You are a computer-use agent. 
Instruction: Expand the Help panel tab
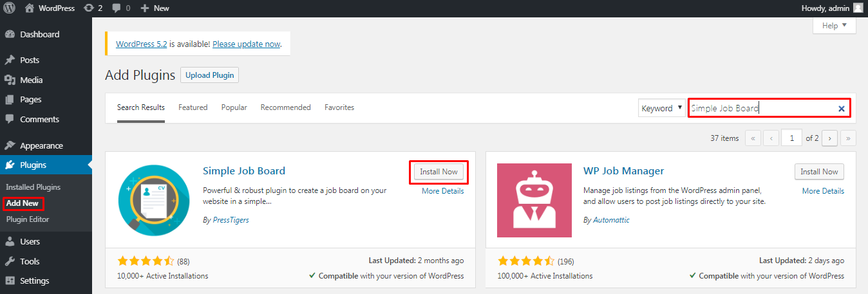(x=835, y=26)
